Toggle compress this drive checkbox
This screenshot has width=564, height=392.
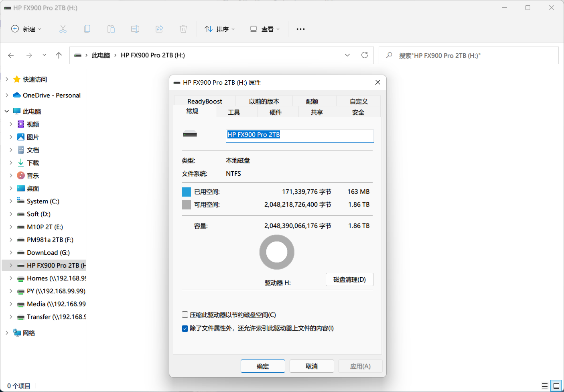click(x=185, y=315)
